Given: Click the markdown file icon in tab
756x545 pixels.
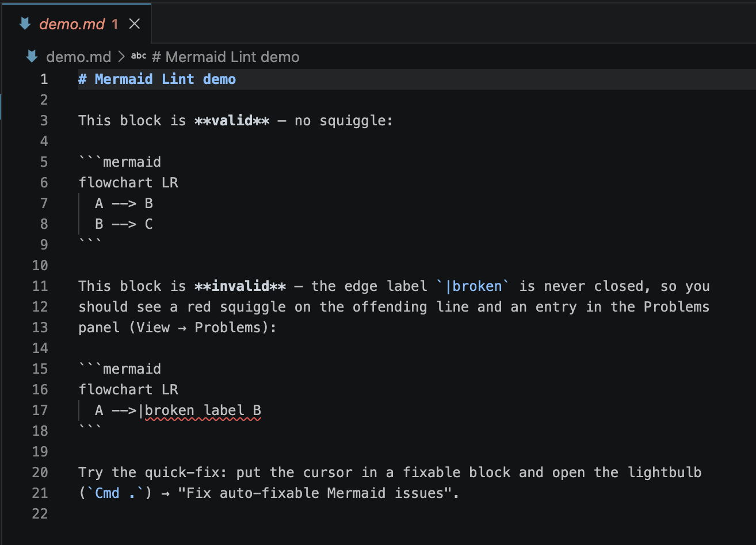Looking at the screenshot, I should pos(25,24).
